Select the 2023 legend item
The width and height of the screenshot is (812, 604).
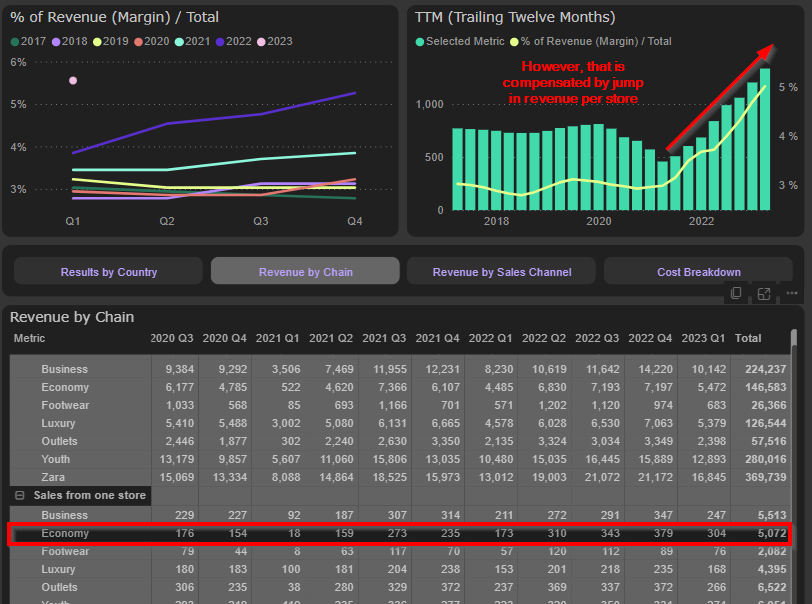[x=261, y=41]
